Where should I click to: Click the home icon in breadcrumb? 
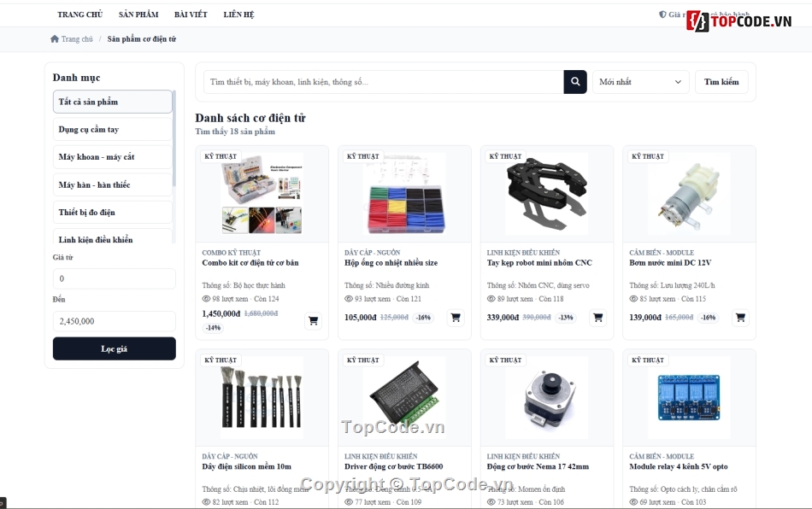(55, 38)
